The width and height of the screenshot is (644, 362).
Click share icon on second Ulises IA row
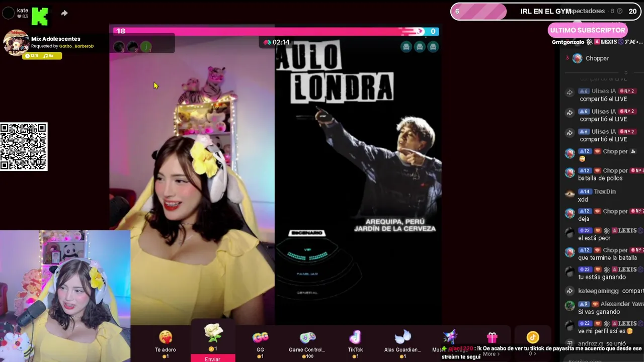point(570,113)
